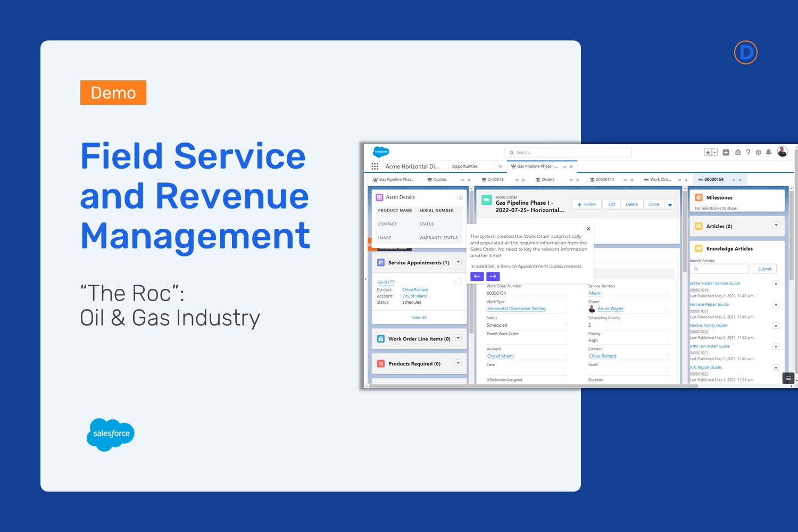Open Global Actions plus icon
Viewport: 798px width, 532px height.
[x=726, y=152]
